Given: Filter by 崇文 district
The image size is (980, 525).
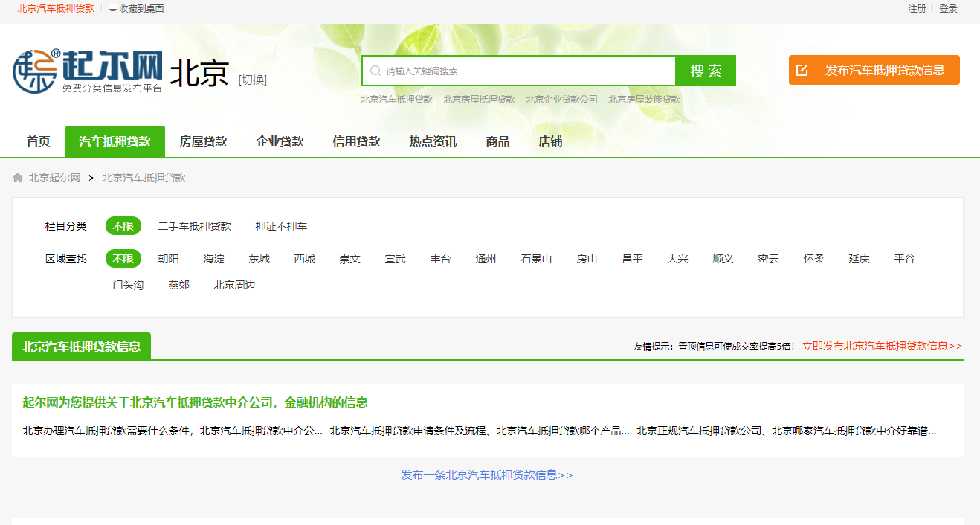Looking at the screenshot, I should (x=350, y=259).
